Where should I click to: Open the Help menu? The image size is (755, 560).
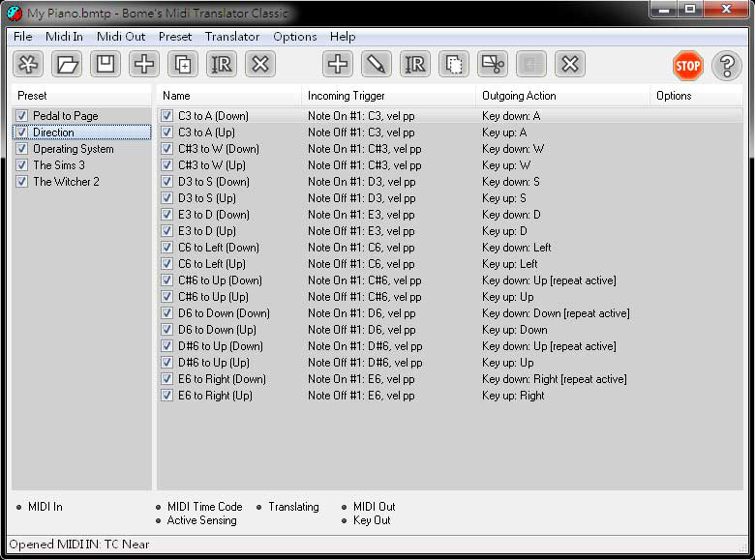[x=343, y=37]
